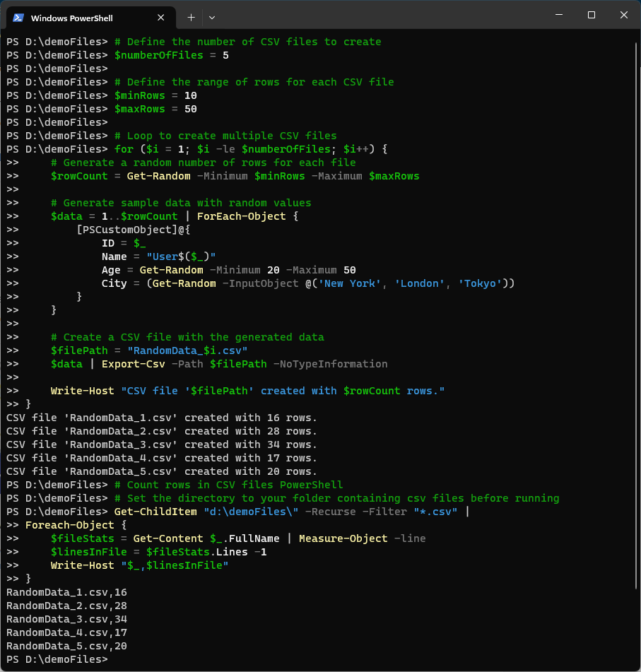Click the PowerShell logo icon on the tab

17,17
